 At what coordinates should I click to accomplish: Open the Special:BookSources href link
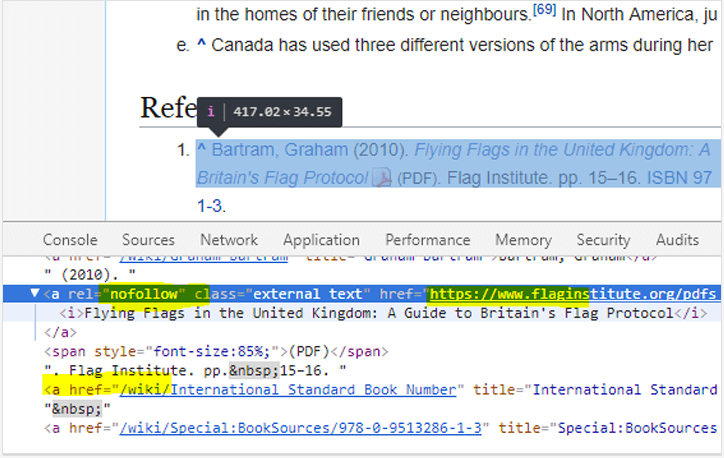tap(300, 428)
